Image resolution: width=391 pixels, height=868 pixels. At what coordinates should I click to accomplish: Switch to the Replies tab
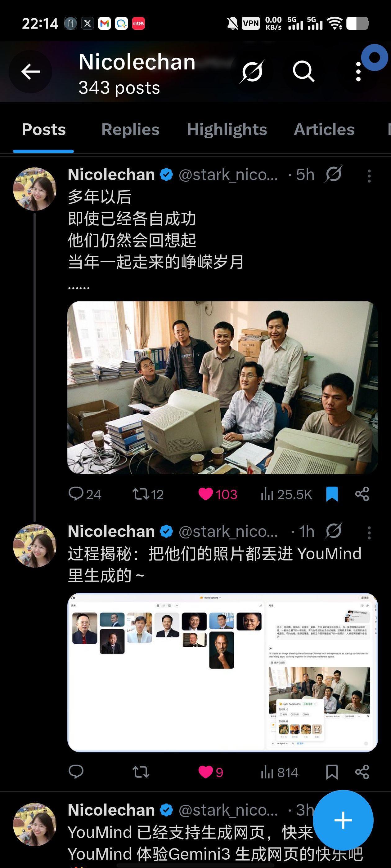tap(130, 129)
